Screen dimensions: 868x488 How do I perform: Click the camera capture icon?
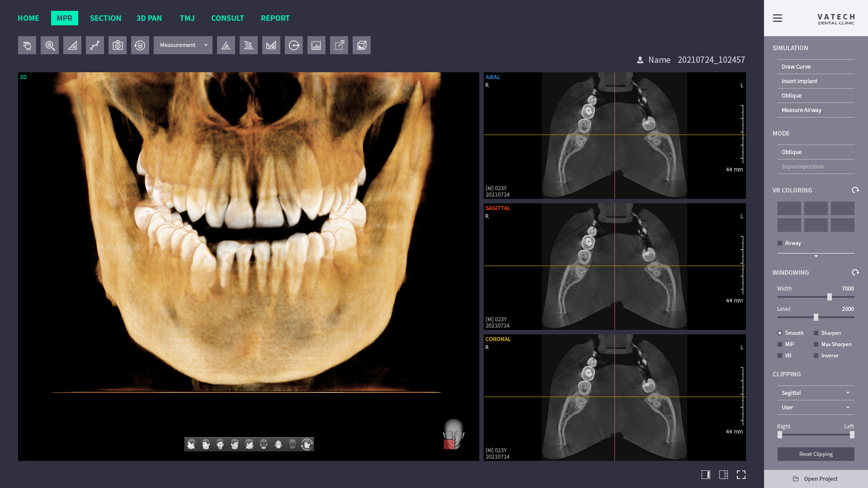(x=118, y=45)
